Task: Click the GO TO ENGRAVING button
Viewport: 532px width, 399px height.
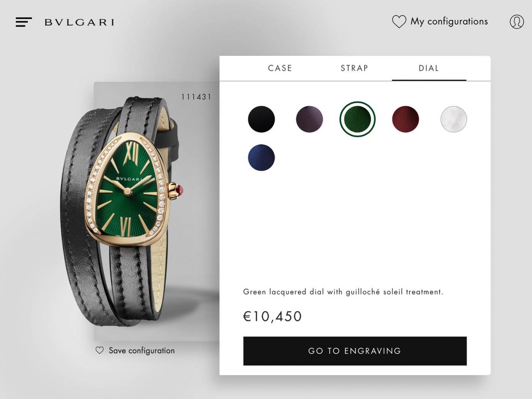Action: point(355,351)
